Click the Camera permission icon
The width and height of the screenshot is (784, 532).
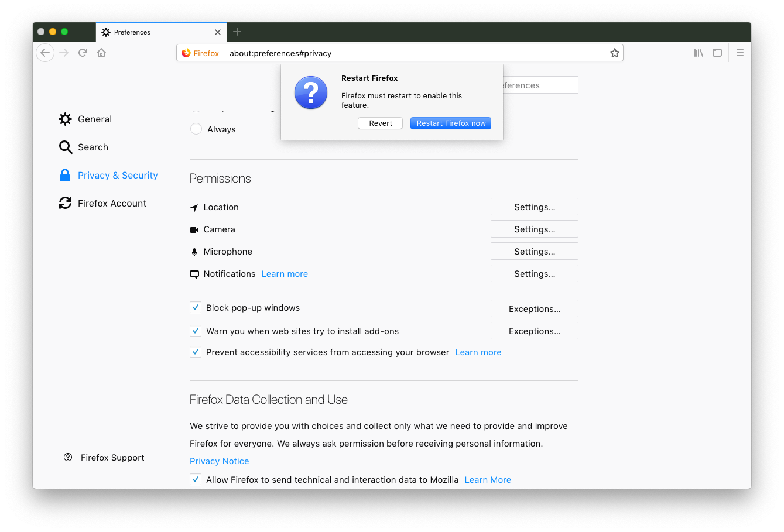click(194, 229)
